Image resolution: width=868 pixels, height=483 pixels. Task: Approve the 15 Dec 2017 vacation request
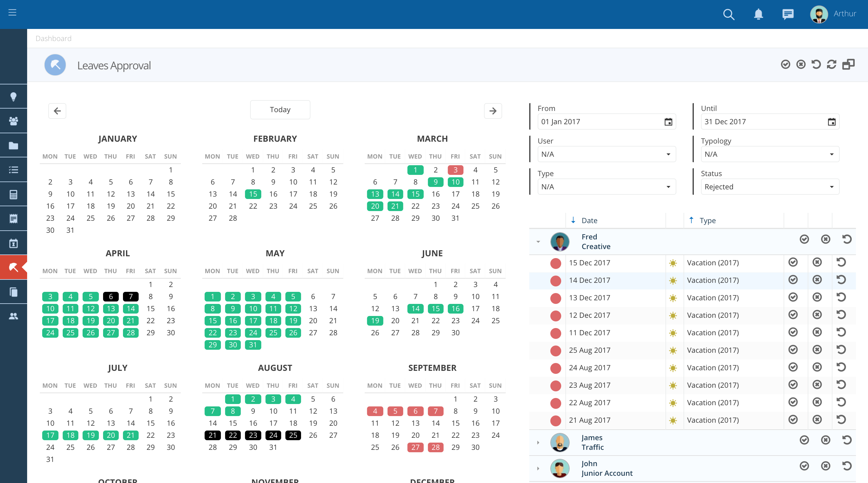click(793, 263)
